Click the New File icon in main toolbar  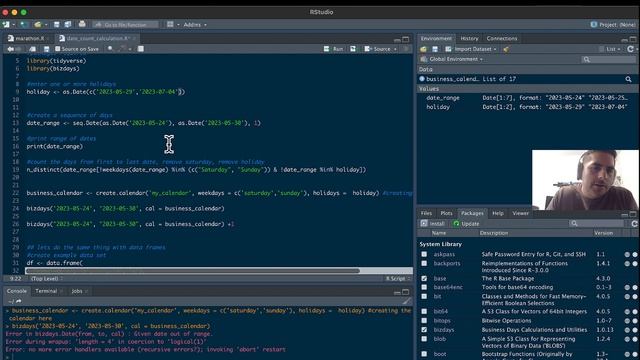click(x=6, y=24)
